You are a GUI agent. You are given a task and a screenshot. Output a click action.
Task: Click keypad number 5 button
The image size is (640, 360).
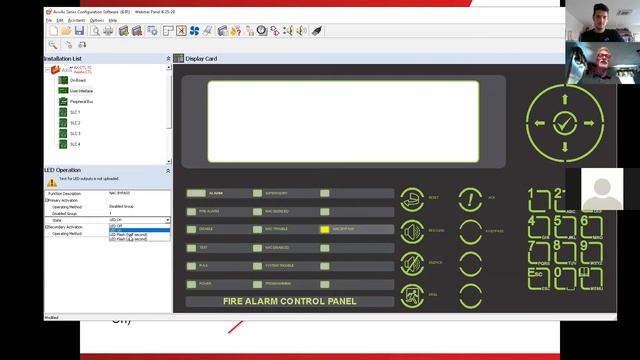(564, 227)
